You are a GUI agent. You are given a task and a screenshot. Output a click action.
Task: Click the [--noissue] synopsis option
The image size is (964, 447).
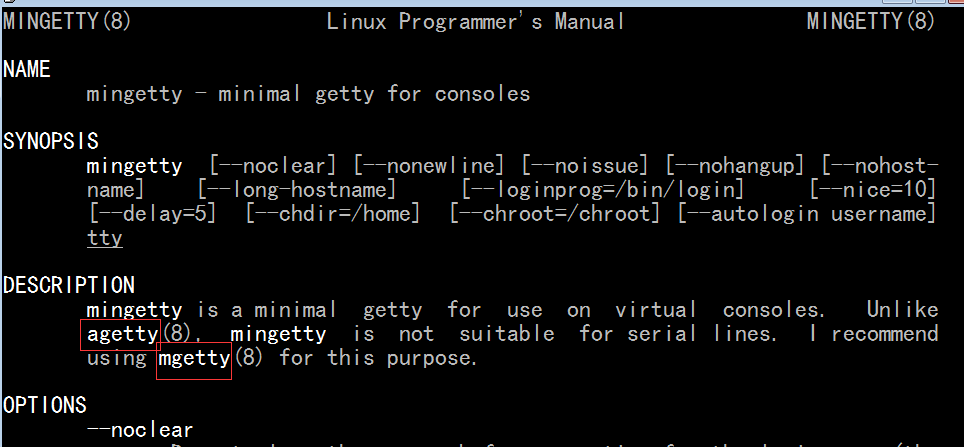[585, 166]
